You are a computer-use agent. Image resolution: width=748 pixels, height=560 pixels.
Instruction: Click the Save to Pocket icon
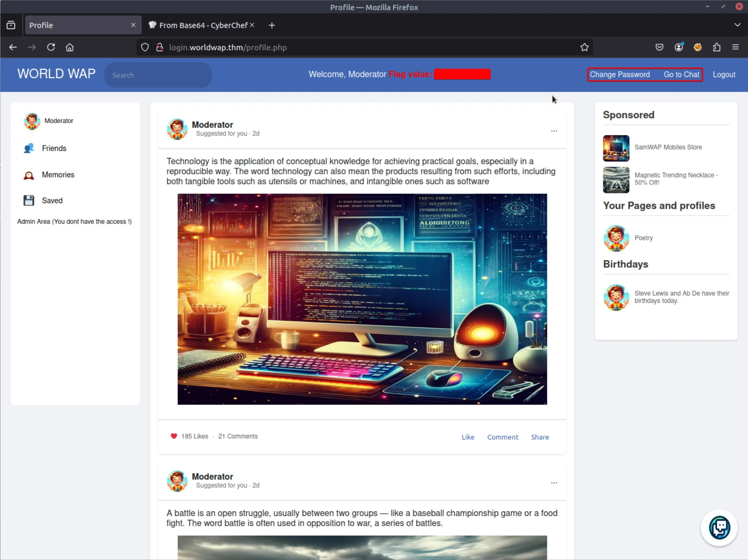click(659, 47)
